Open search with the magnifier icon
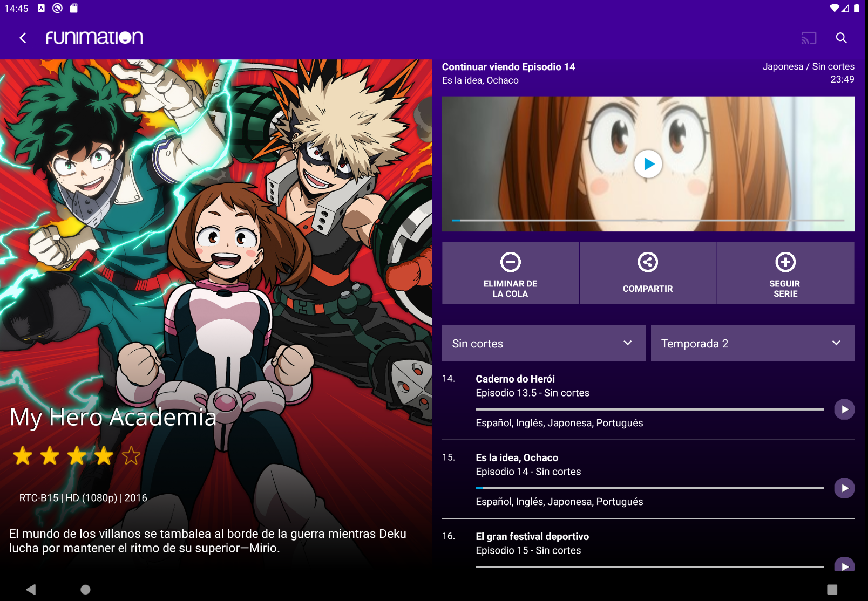Viewport: 868px width, 601px height. [x=841, y=38]
